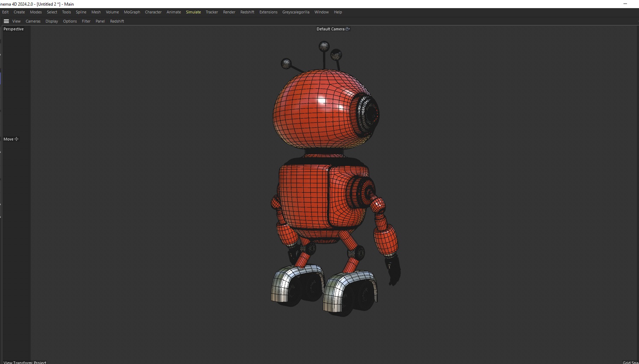Open the viewport Filter menu

tap(86, 21)
